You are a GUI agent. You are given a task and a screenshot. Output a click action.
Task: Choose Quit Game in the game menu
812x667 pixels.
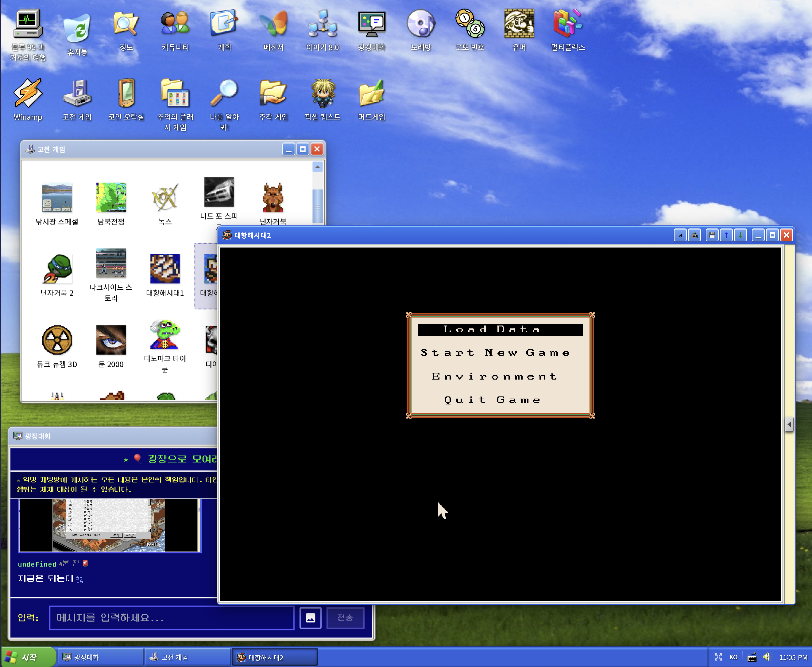click(493, 400)
